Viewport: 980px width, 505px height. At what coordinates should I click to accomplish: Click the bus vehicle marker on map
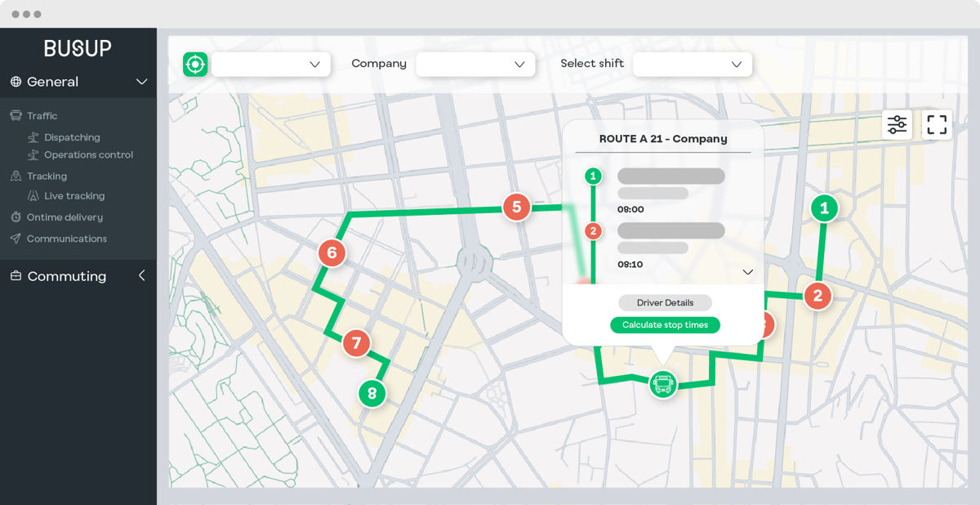(x=662, y=383)
